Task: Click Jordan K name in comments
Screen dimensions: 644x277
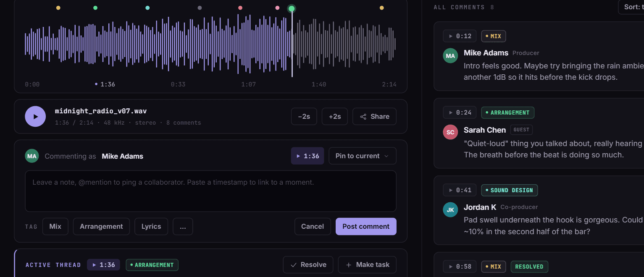Action: [x=480, y=207]
